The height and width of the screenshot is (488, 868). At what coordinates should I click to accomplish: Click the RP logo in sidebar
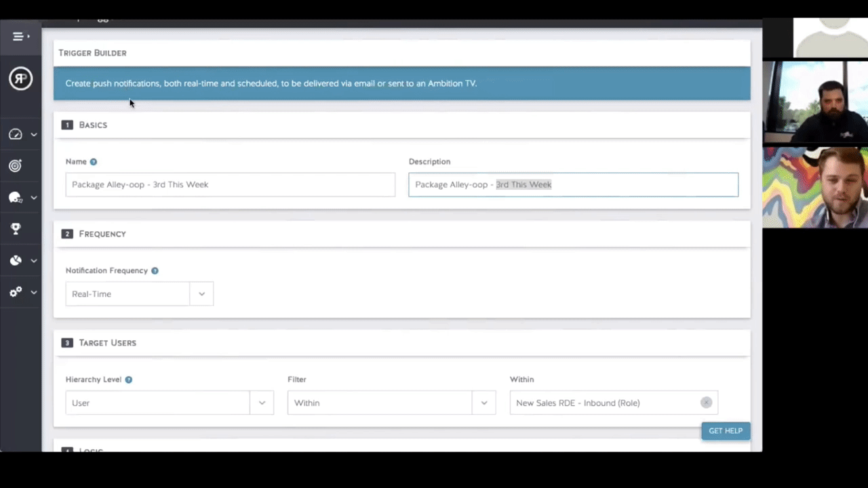click(x=20, y=79)
